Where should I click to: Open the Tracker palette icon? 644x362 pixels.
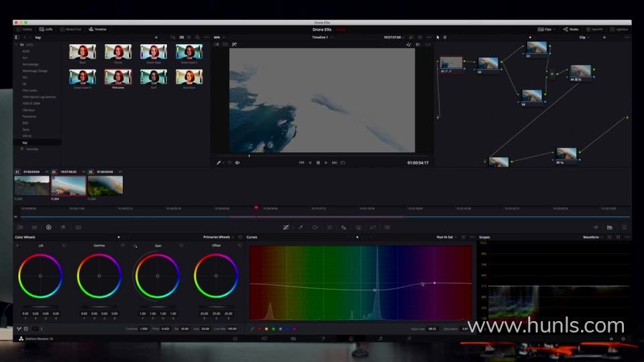click(x=329, y=227)
